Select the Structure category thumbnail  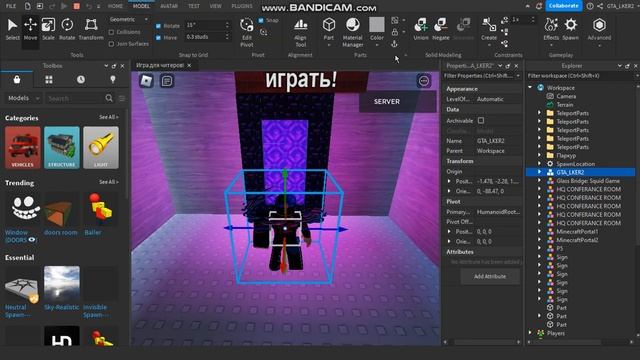pyautogui.click(x=62, y=147)
